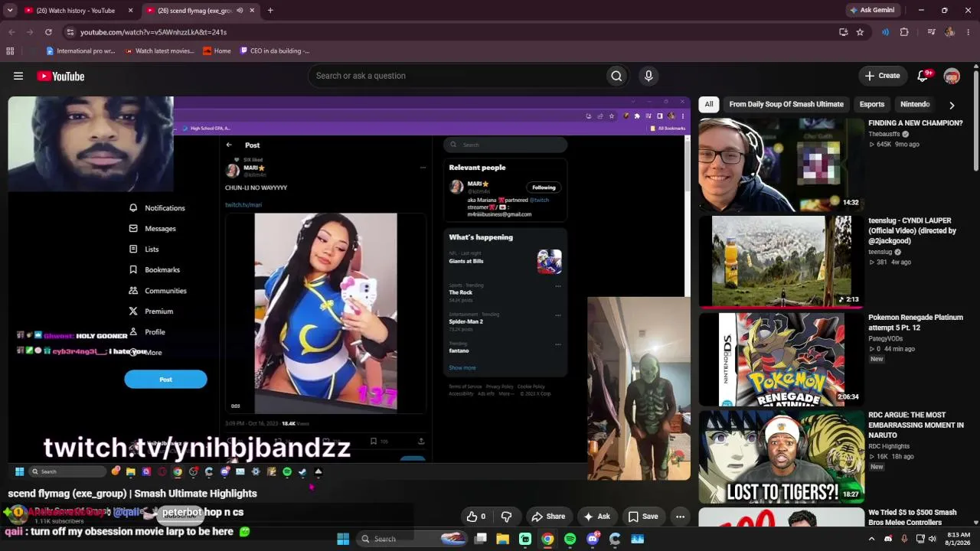Go to the YouTube home logo
This screenshot has width=980, height=551.
tap(60, 76)
